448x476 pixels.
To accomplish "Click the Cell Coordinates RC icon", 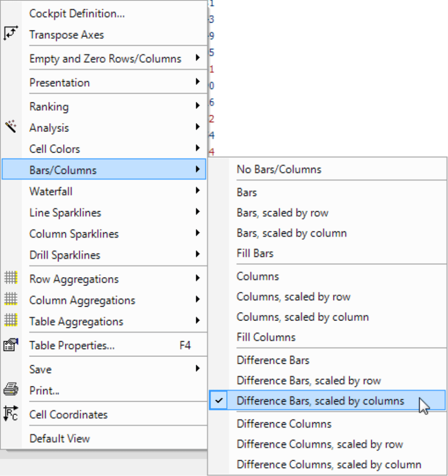I will (x=11, y=414).
